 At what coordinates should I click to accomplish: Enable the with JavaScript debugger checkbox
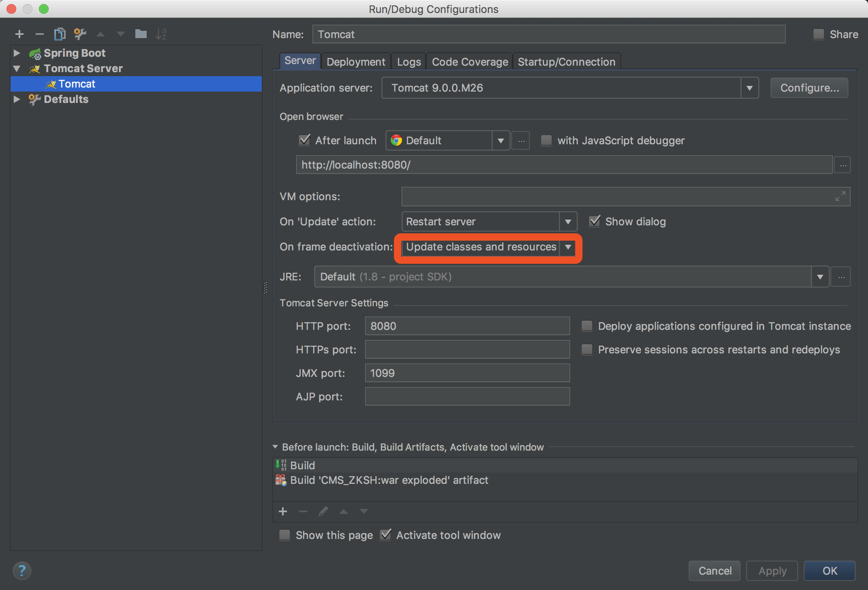546,140
